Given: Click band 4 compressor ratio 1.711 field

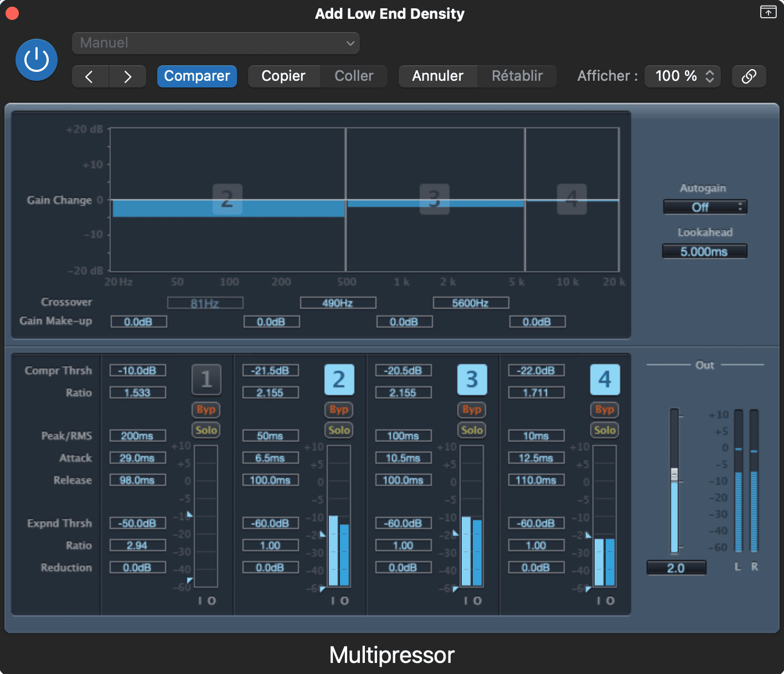Looking at the screenshot, I should 536,392.
